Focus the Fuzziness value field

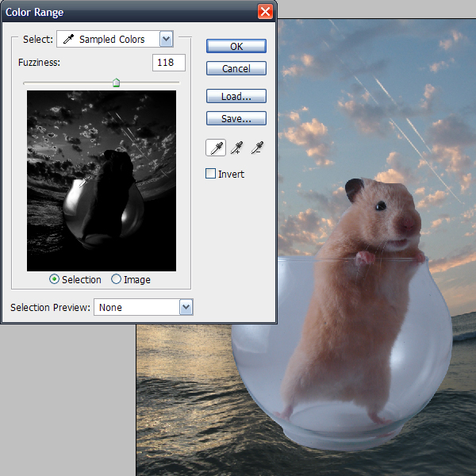(x=168, y=63)
